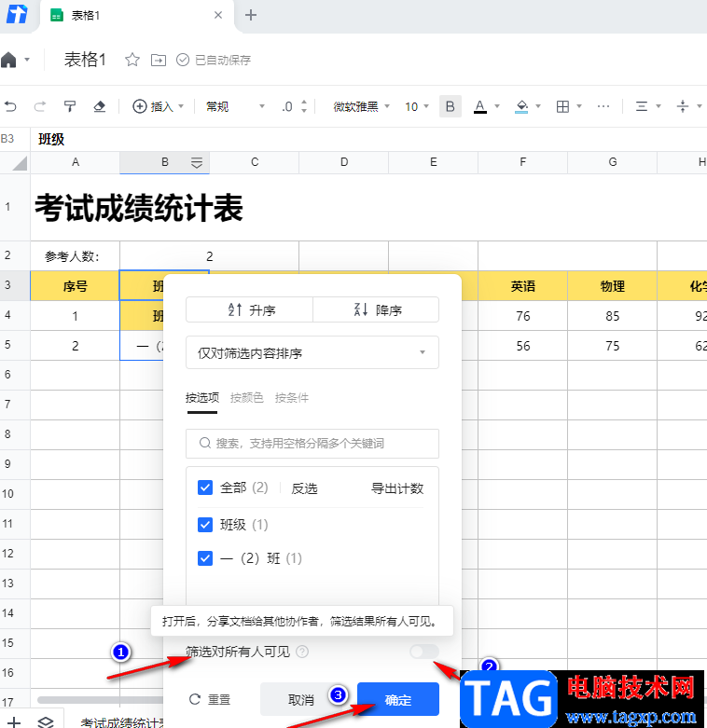Image resolution: width=707 pixels, height=728 pixels.
Task: Select cell with value 76
Action: click(522, 316)
